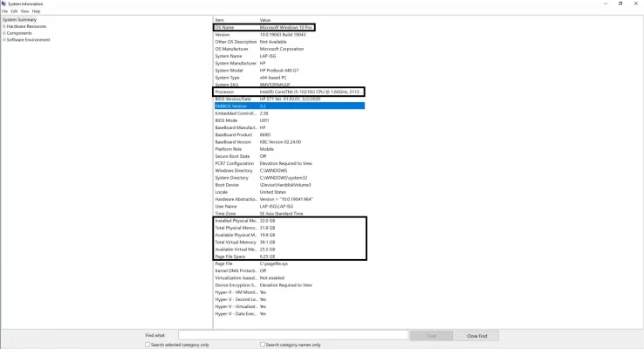Image resolution: width=644 pixels, height=349 pixels.
Task: Select the Installed Physical Memory row
Action: tap(290, 221)
